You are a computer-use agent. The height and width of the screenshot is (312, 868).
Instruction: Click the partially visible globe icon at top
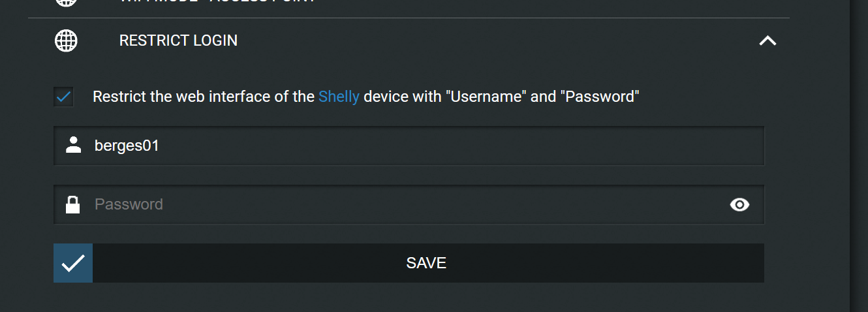click(x=65, y=3)
